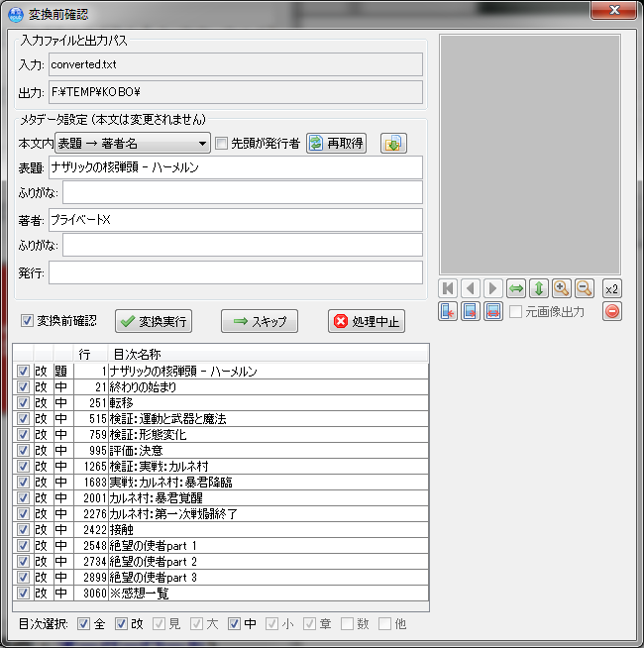Uncheck row checkbox for 評価:決意
The height and width of the screenshot is (648, 644).
click(x=23, y=450)
